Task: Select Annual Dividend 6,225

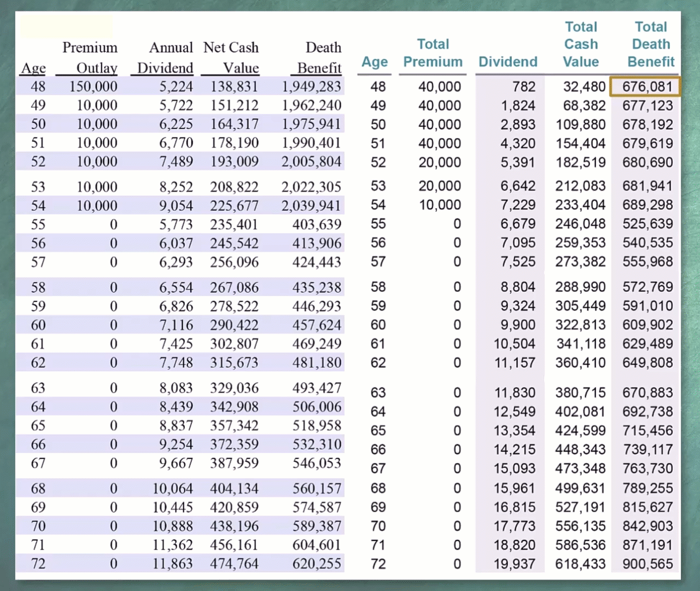Action: tap(176, 124)
